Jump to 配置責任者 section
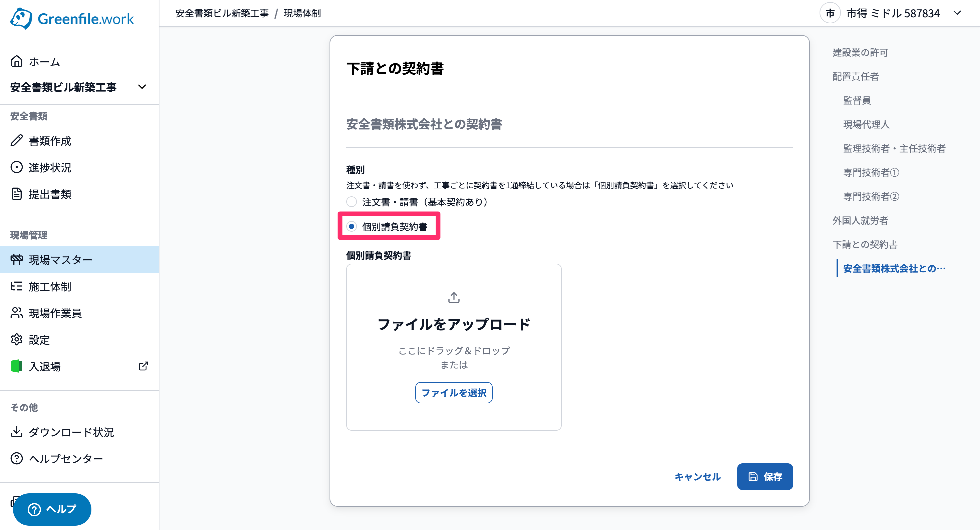This screenshot has width=980, height=530. pyautogui.click(x=856, y=76)
